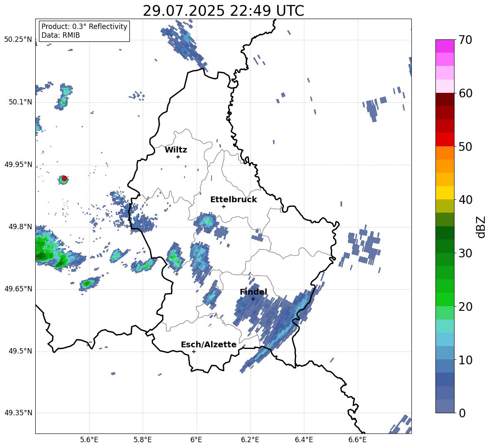491x448 pixels.
Task: Click the yellow colorbar segment above 40
Action: [445, 193]
